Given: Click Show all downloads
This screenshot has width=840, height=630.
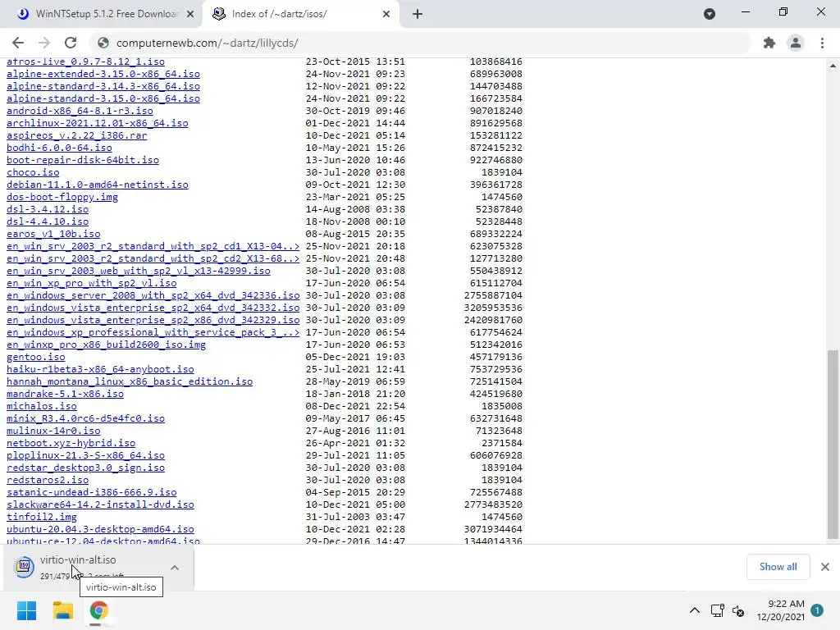Looking at the screenshot, I should [x=778, y=567].
